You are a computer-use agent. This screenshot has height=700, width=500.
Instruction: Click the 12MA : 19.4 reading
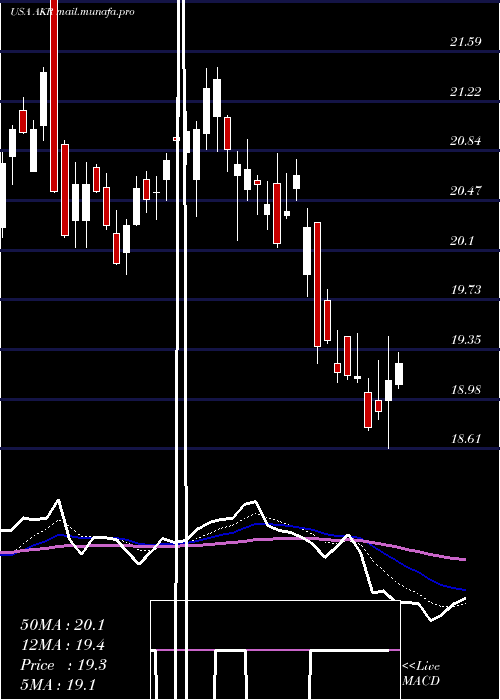click(x=62, y=645)
